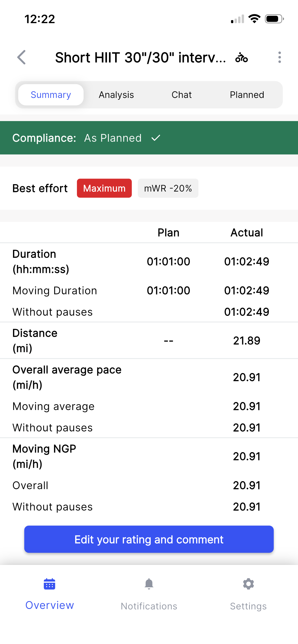Screen dimensions: 298x644
Task: Open Settings gear icon
Action: tap(248, 584)
